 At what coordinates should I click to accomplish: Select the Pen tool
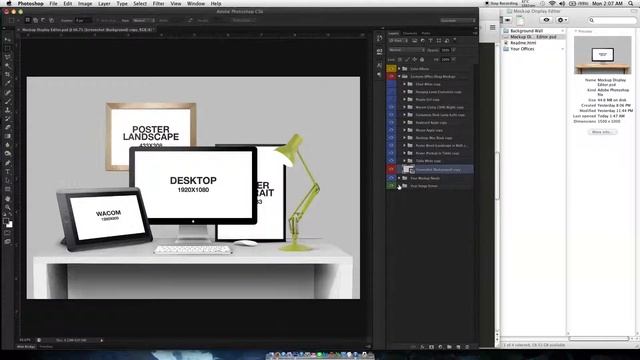tap(8, 163)
